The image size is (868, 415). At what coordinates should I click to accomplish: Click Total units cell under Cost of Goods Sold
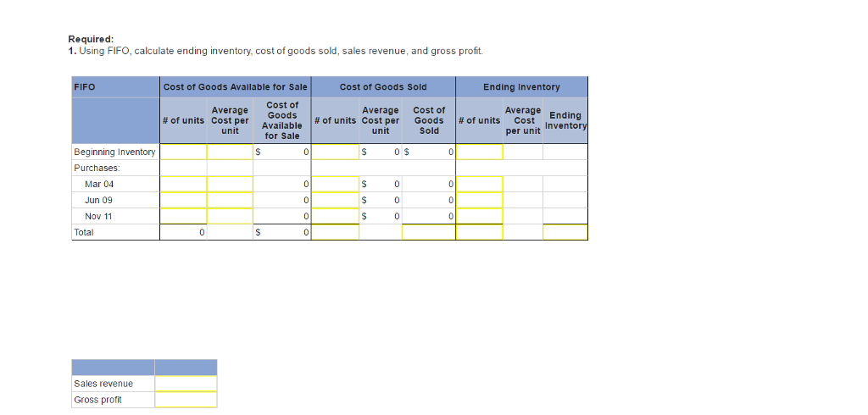click(335, 232)
